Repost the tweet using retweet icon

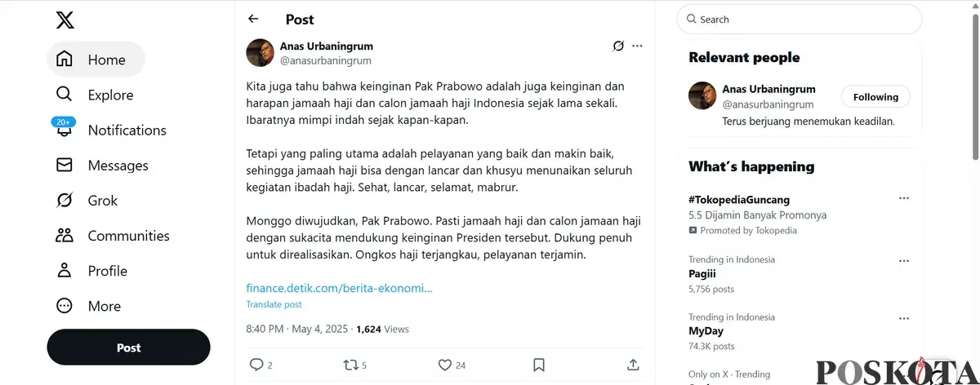[x=350, y=365]
